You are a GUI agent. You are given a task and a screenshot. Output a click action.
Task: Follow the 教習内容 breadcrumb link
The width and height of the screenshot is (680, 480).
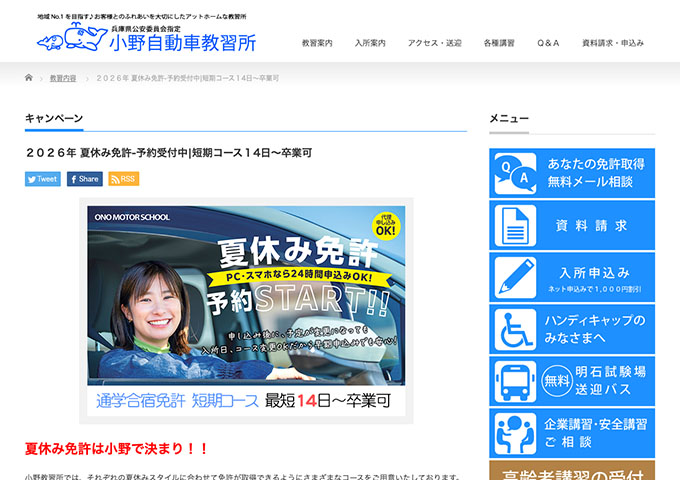(63, 78)
